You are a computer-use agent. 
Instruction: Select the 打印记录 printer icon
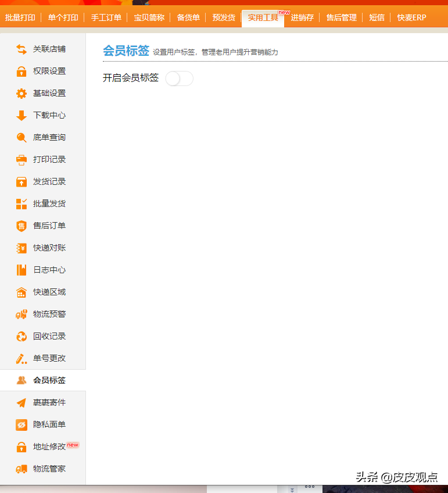[x=21, y=160]
